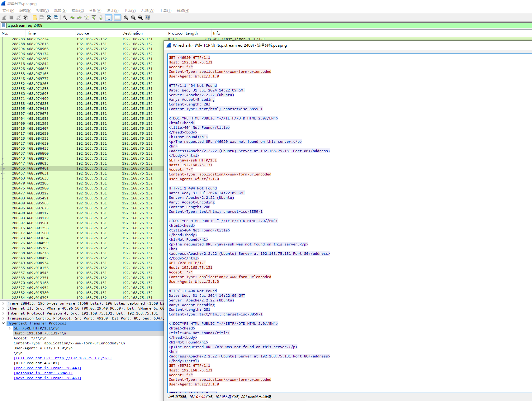This screenshot has height=401, width=532.
Task: Sort by the No. column header
Action: [13, 33]
